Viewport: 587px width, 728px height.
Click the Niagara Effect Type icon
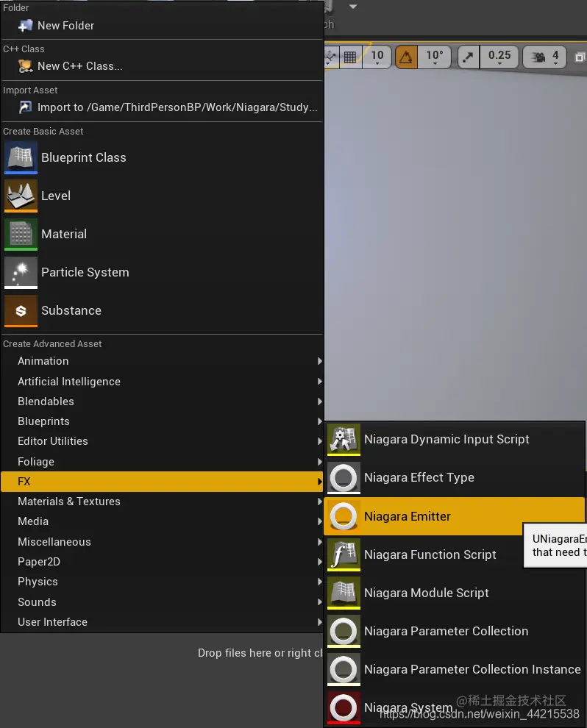344,478
